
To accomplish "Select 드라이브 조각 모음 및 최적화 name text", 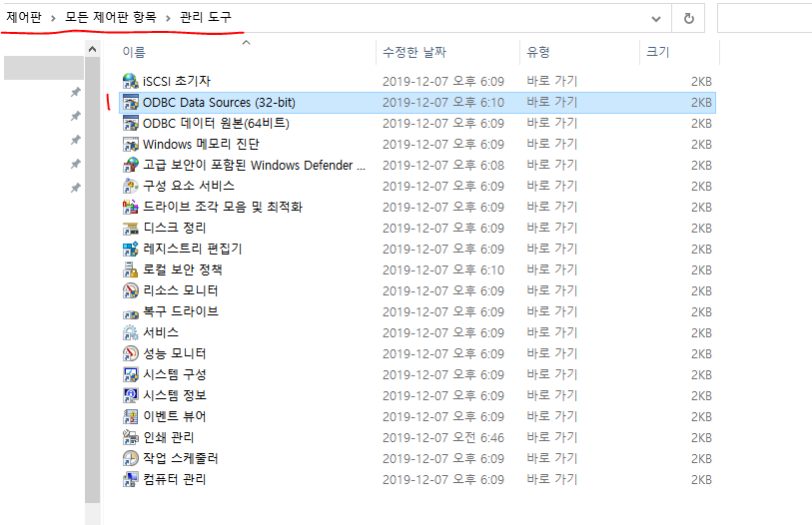I will pyautogui.click(x=223, y=207).
